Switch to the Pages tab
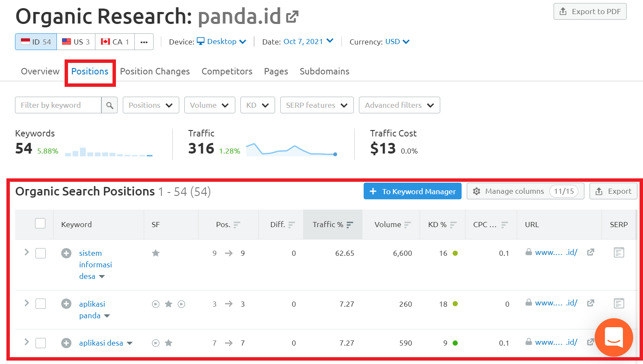 click(276, 71)
